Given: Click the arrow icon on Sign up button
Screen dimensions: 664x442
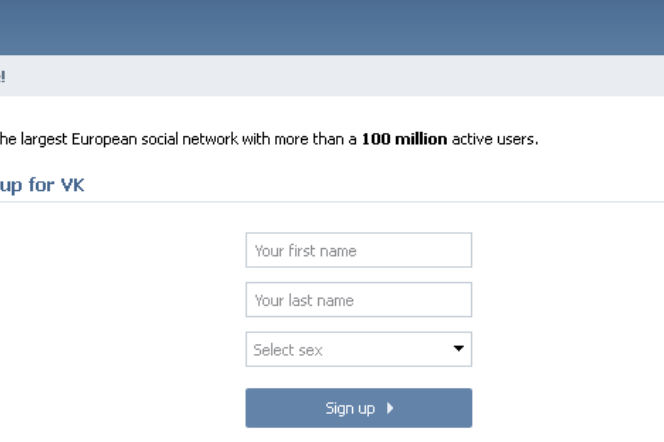Looking at the screenshot, I should point(390,408).
